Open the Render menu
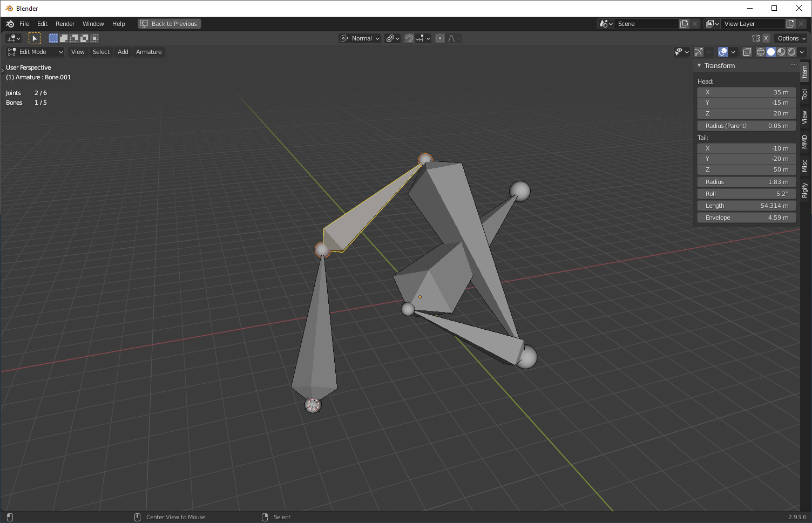 (x=65, y=24)
